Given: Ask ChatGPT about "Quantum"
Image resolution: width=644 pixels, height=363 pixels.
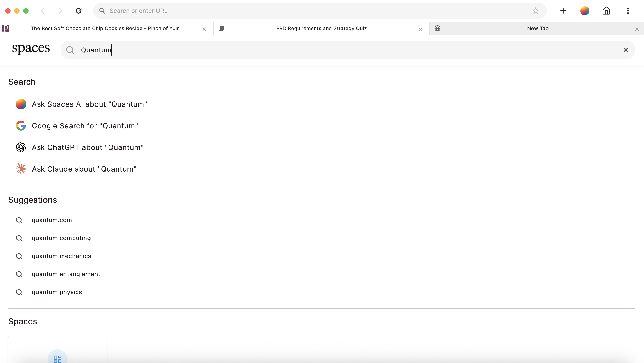Looking at the screenshot, I should [x=87, y=147].
